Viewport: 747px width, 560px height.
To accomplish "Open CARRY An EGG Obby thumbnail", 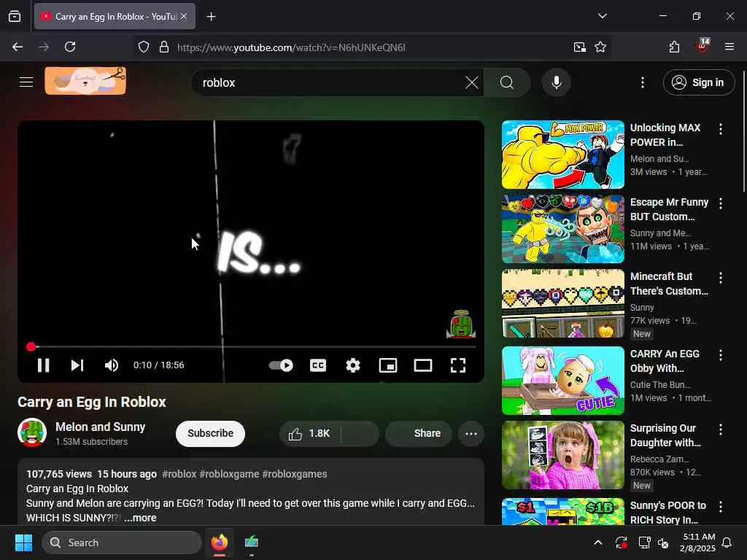I will click(x=562, y=380).
